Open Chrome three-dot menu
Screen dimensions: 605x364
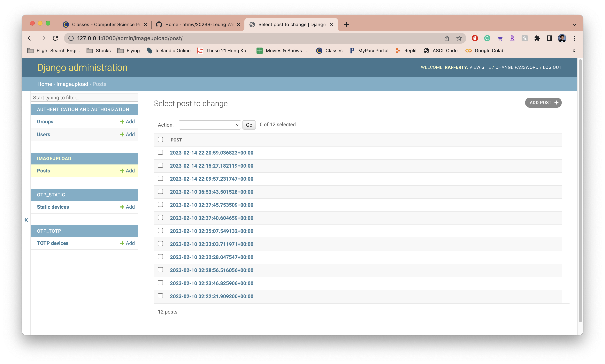pos(574,38)
